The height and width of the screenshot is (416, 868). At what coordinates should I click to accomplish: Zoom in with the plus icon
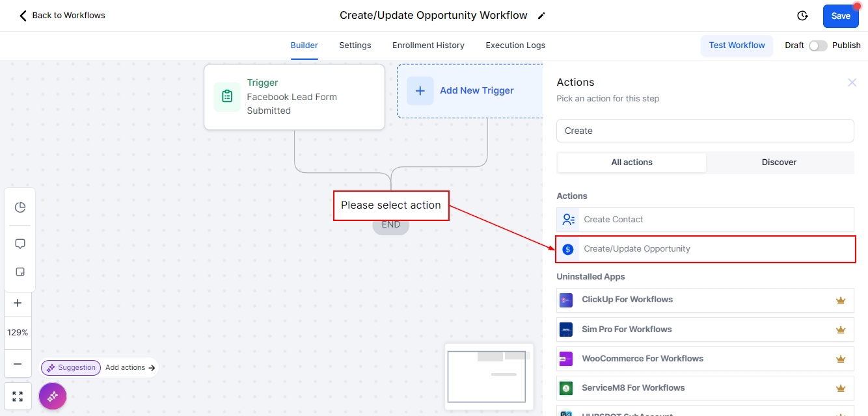click(18, 303)
